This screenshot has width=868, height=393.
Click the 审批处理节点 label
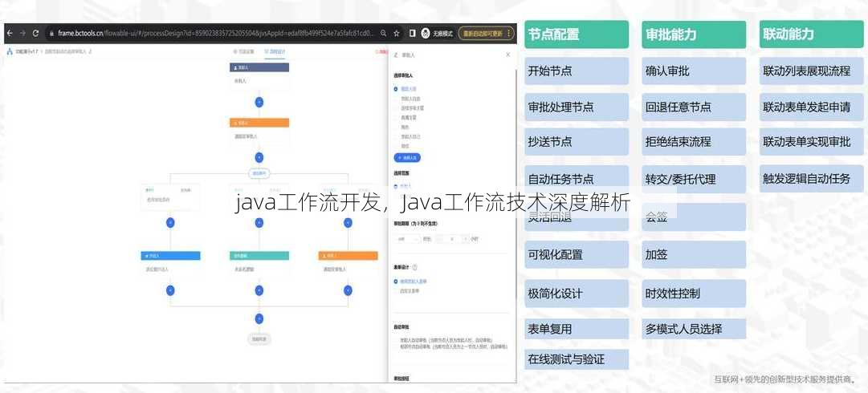click(560, 107)
